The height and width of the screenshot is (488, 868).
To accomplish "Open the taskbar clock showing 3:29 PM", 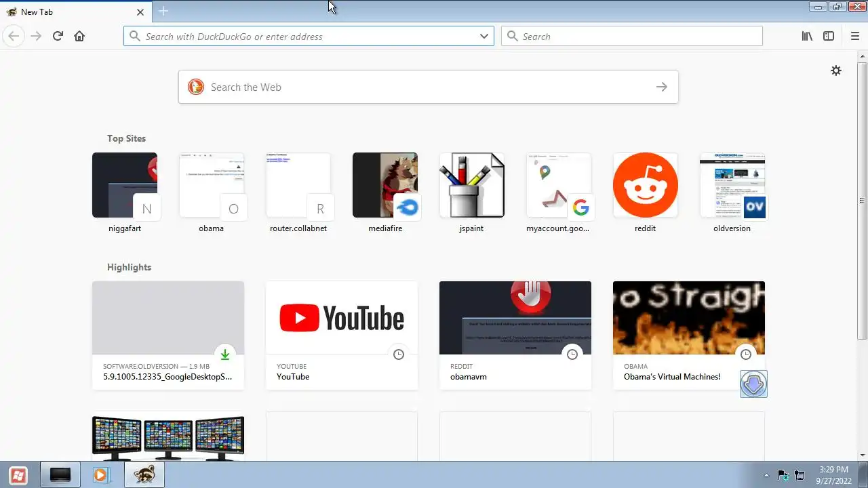I will (x=833, y=475).
